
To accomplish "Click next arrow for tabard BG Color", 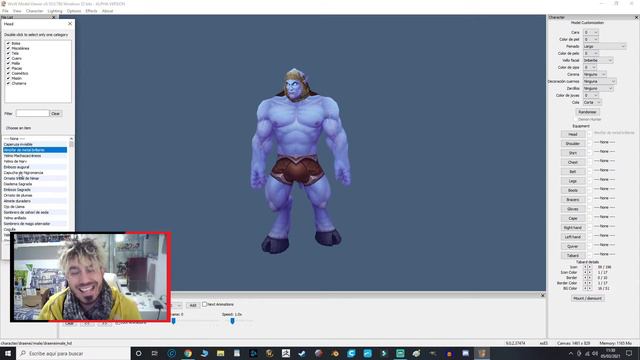I will pos(589,288).
